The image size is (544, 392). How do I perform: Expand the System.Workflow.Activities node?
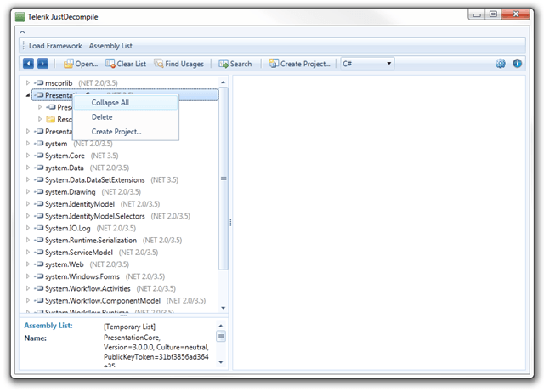pyautogui.click(x=28, y=288)
